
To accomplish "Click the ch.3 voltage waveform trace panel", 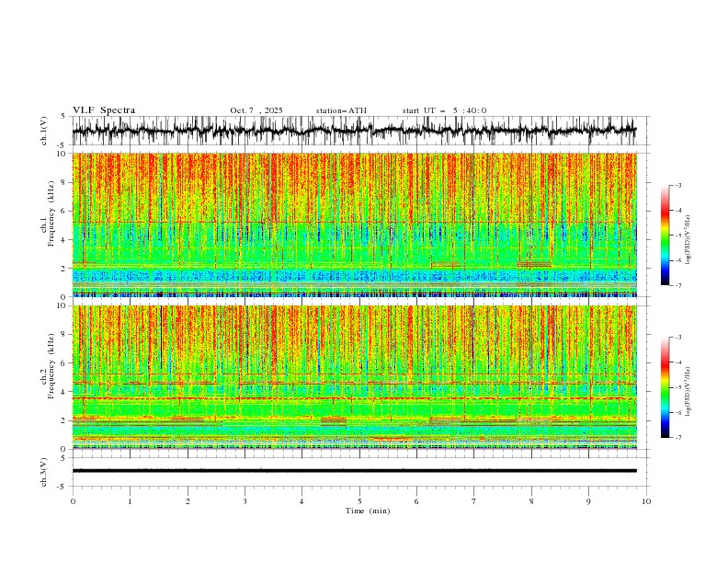I will point(361,472).
